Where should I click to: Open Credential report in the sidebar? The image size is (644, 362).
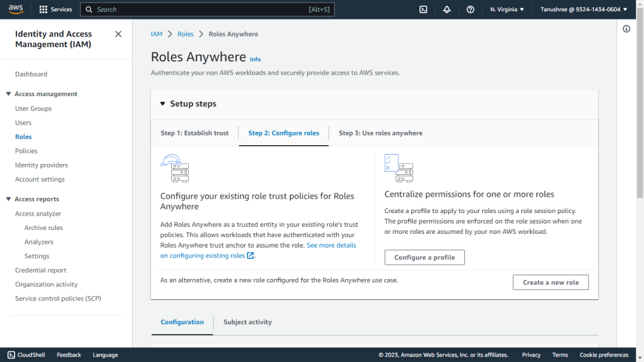click(41, 270)
